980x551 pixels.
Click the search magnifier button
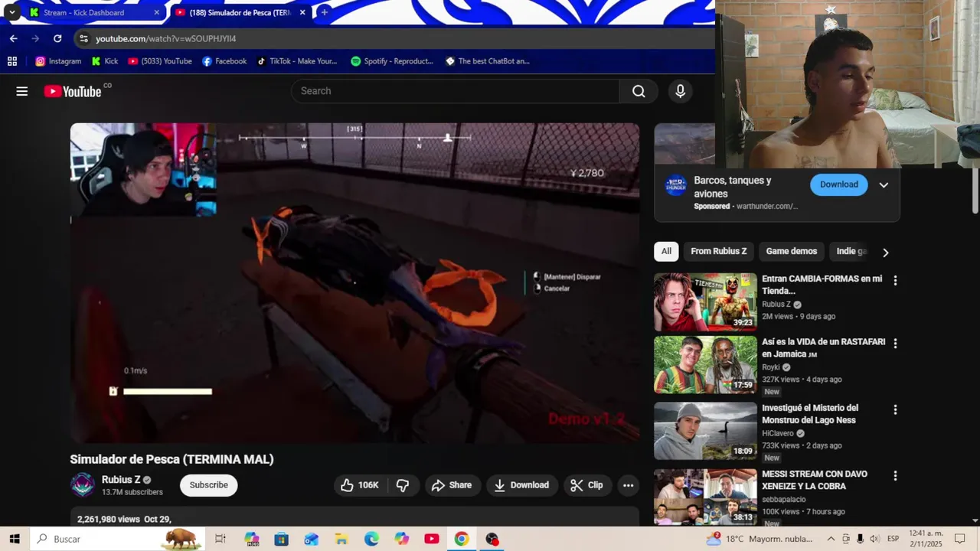click(x=639, y=91)
